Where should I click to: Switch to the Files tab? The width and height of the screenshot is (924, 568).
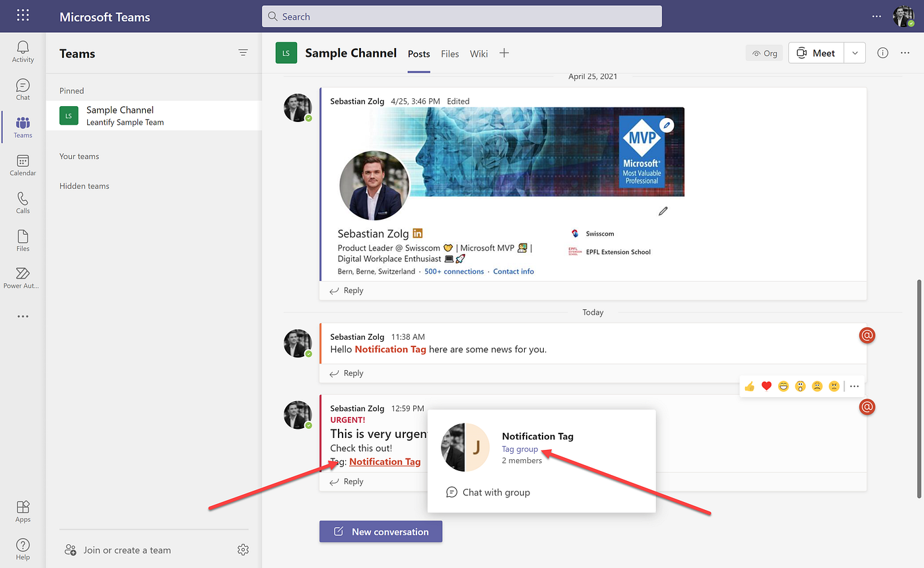click(x=450, y=54)
